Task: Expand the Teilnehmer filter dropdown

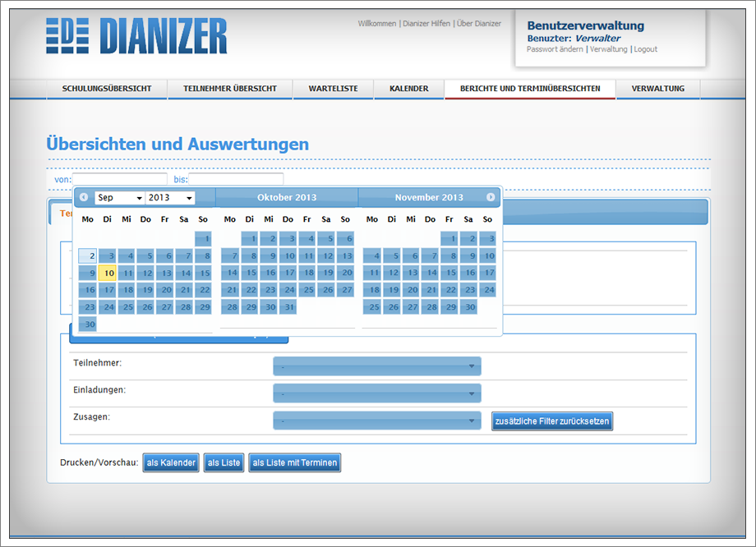Action: (377, 366)
